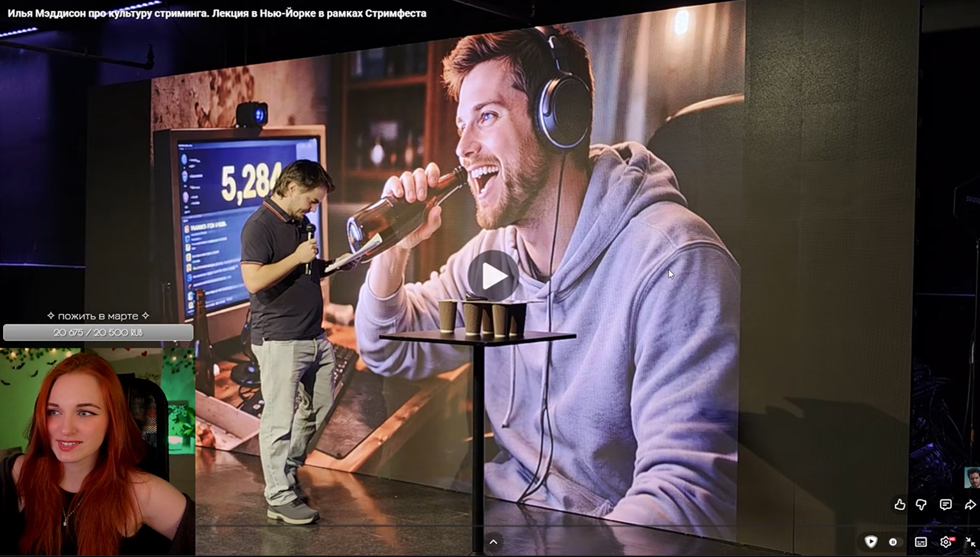
Task: Click the shield play icon
Action: [871, 541]
